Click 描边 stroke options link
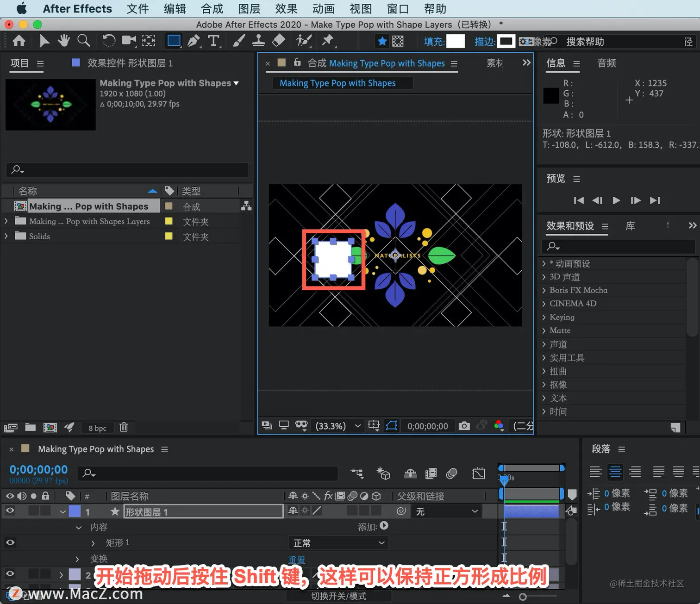 [484, 42]
